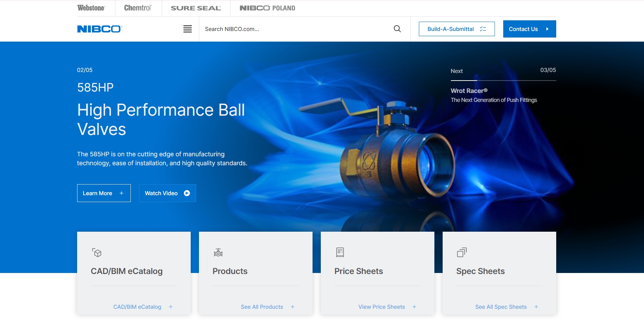
Task: Click plus icon beside See All Products
Action: (293, 307)
